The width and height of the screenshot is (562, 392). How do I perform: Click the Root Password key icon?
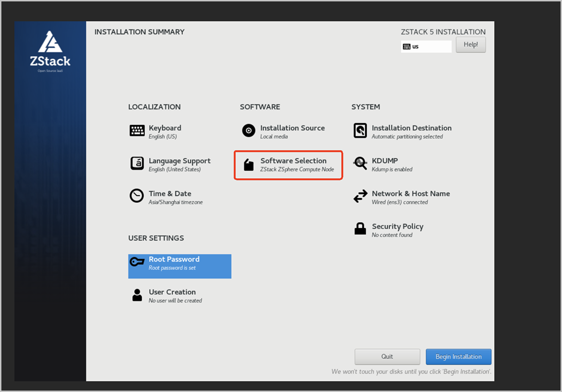pyautogui.click(x=137, y=262)
